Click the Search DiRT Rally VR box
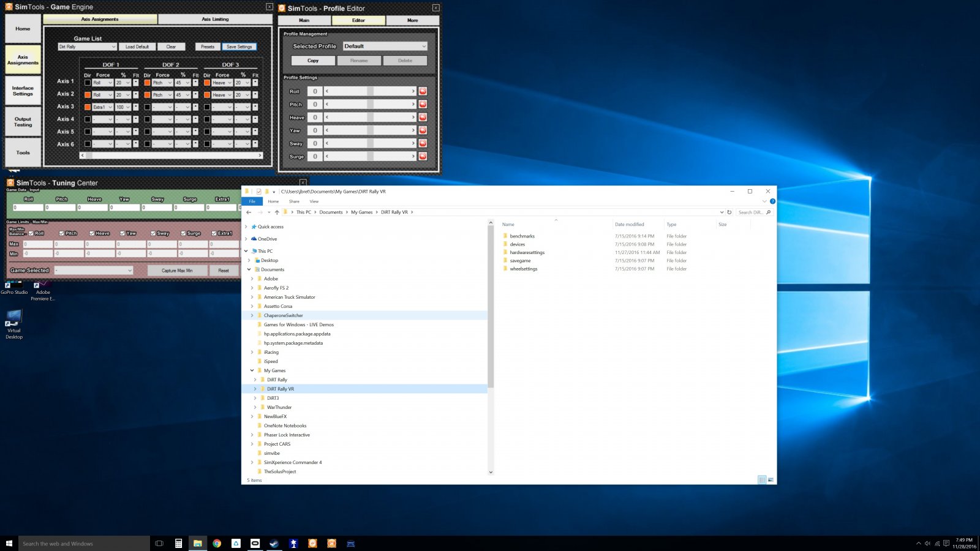The image size is (980, 551). tap(754, 212)
